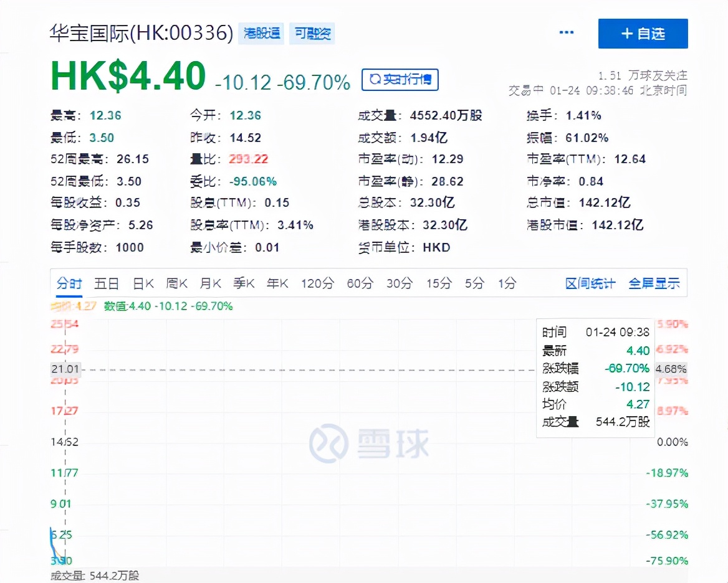Switch to the 分时 chart tab
Viewport: 728px width, 583px height.
coord(69,283)
